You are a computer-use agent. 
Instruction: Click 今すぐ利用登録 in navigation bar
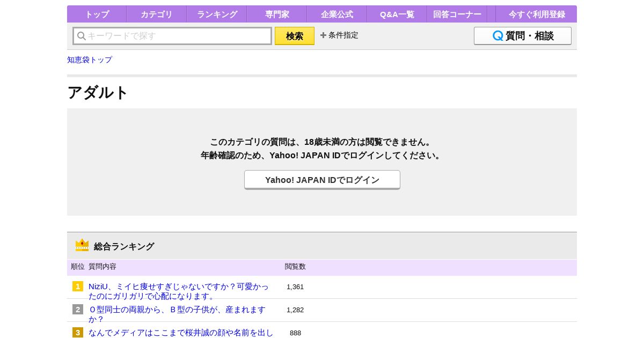point(537,14)
